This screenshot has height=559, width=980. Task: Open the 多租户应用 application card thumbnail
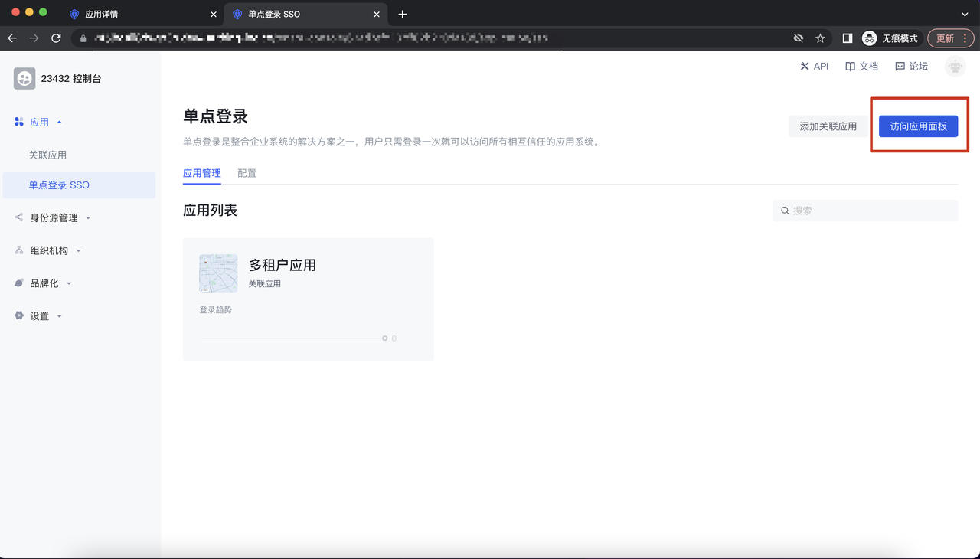tap(218, 273)
